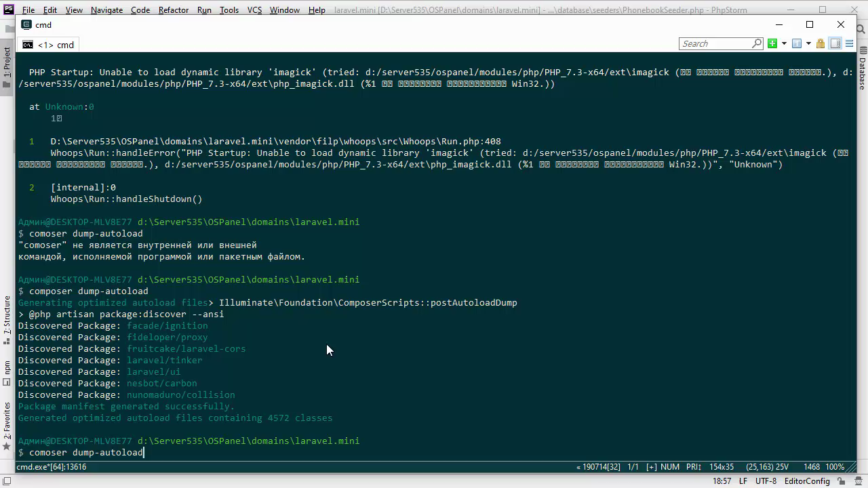
Task: Click the 'facade/ignition' package text
Action: tap(167, 326)
